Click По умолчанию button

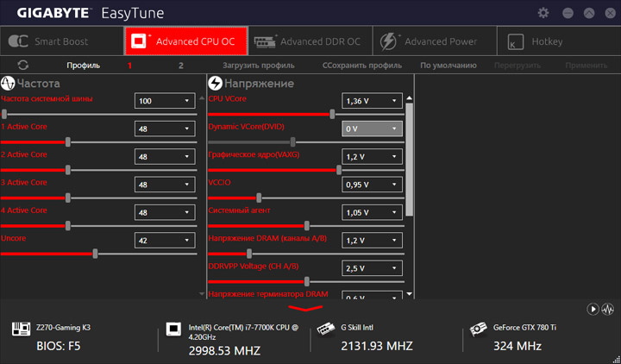448,66
